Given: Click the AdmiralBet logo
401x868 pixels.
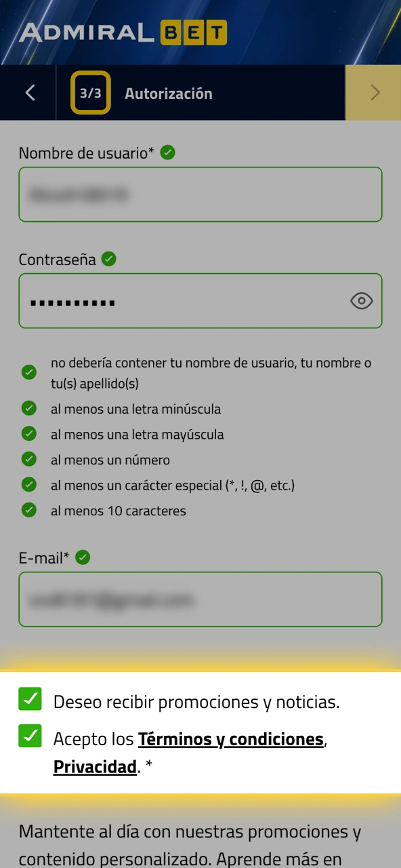Looking at the screenshot, I should click(x=121, y=31).
